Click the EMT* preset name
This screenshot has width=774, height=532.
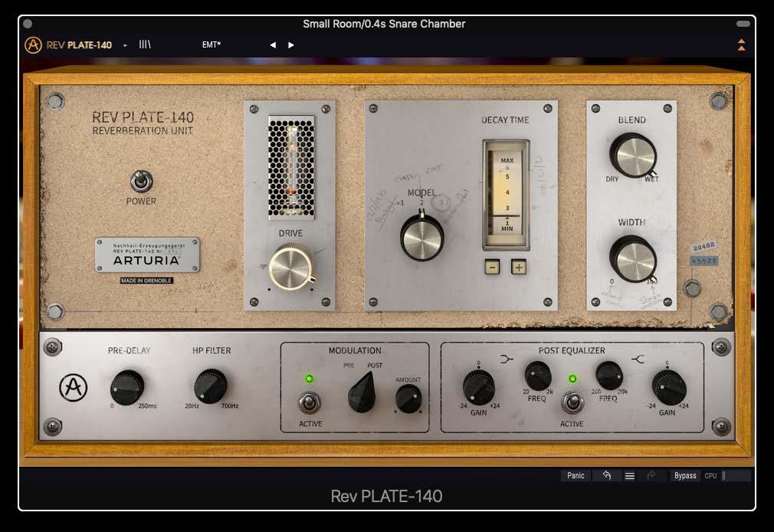click(212, 44)
